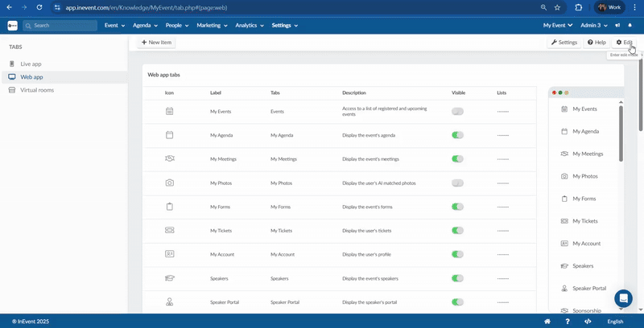Open the chat support bubble
Image resolution: width=644 pixels, height=328 pixels.
pos(623,298)
